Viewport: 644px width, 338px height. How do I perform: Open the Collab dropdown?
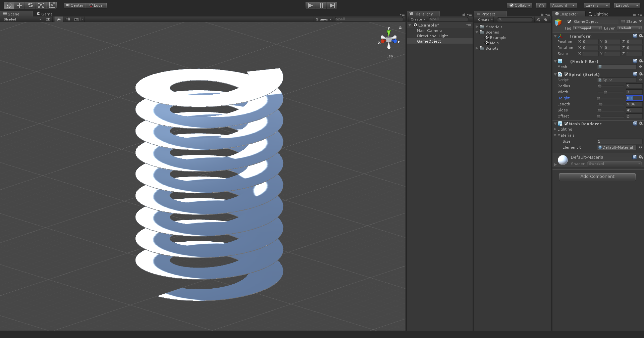[520, 5]
